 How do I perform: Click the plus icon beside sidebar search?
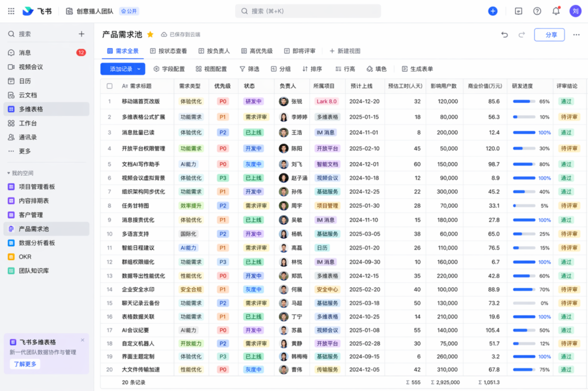point(82,34)
